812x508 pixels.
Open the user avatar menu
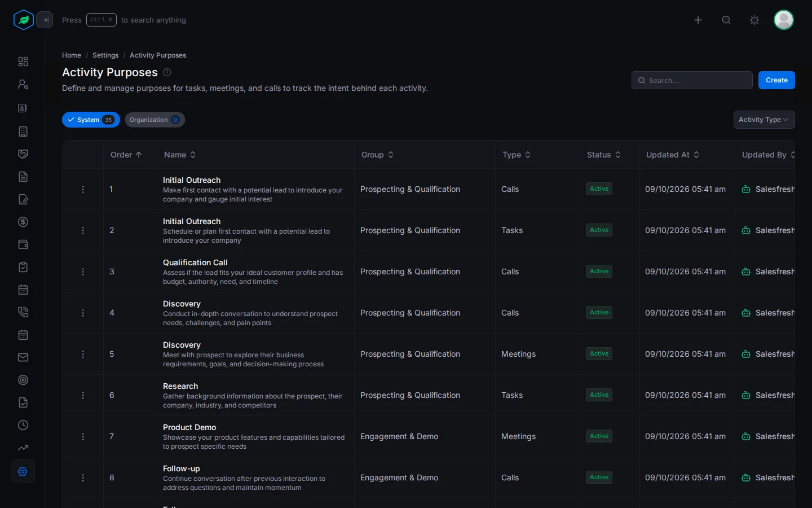click(x=784, y=20)
